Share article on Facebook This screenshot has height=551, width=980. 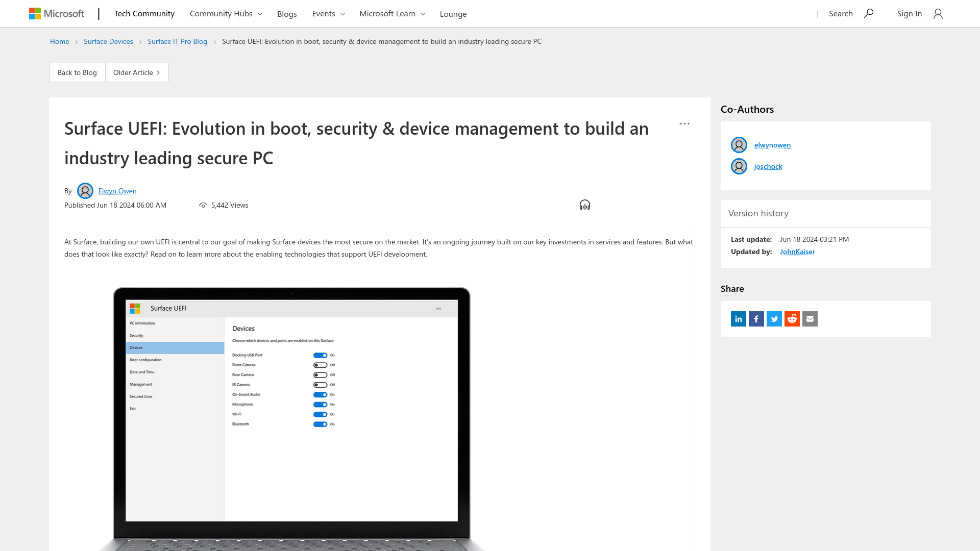[x=756, y=319]
